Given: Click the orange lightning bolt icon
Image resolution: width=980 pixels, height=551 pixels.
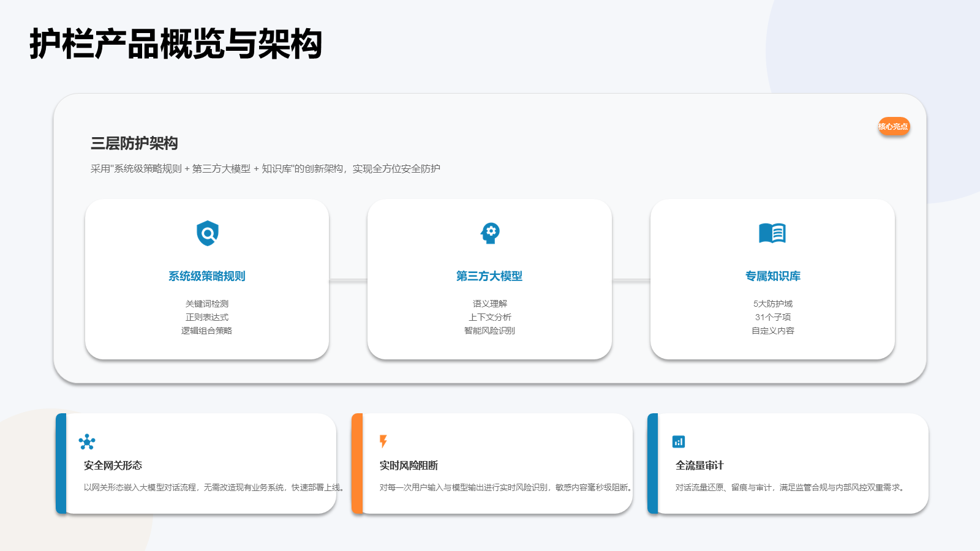Looking at the screenshot, I should pos(383,441).
